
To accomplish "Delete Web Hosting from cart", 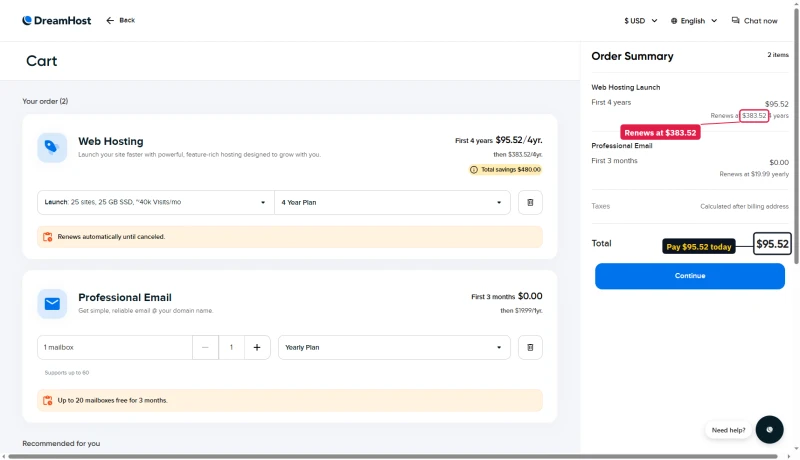I will point(530,202).
